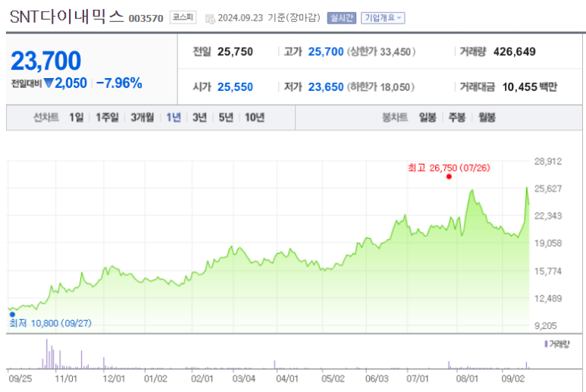
Task: Click the change rate -7.96%
Action: coord(119,83)
